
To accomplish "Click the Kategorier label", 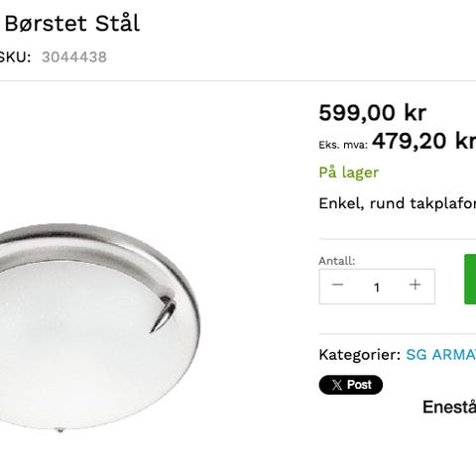I will click(x=360, y=355).
